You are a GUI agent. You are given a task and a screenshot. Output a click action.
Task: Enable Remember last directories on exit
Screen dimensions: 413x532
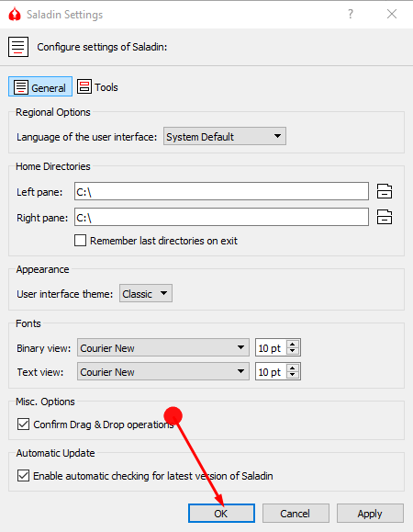(80, 241)
